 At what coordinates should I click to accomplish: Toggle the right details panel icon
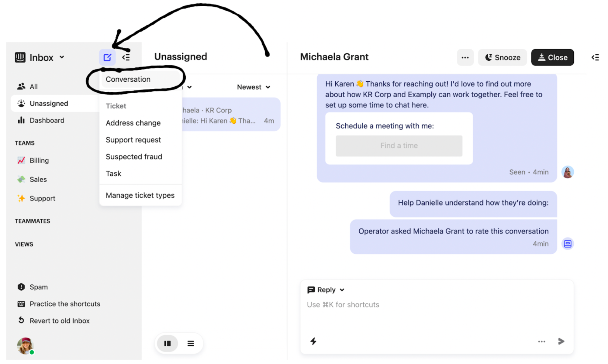[595, 57]
